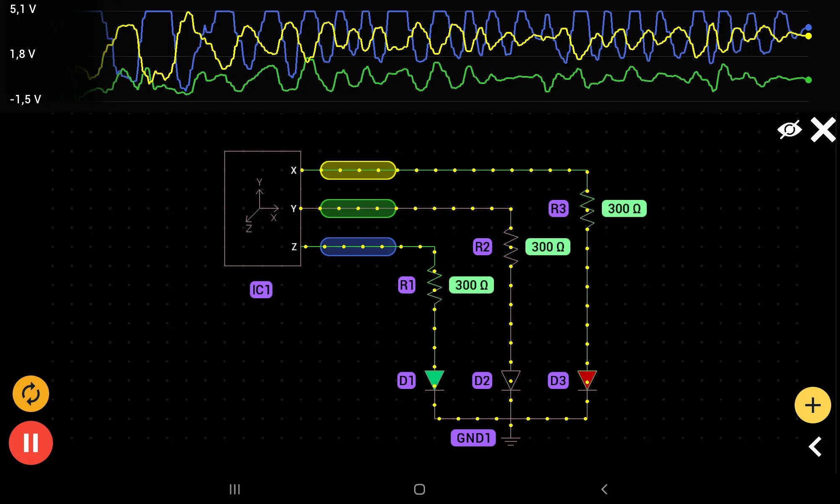Click the X output pin label
This screenshot has height=504, width=840.
point(294,171)
